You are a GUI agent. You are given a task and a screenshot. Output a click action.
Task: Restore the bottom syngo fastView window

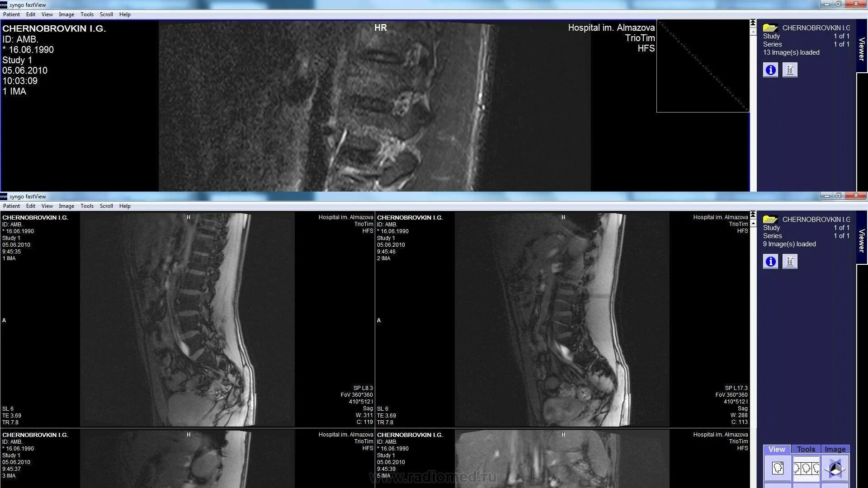pyautogui.click(x=838, y=196)
